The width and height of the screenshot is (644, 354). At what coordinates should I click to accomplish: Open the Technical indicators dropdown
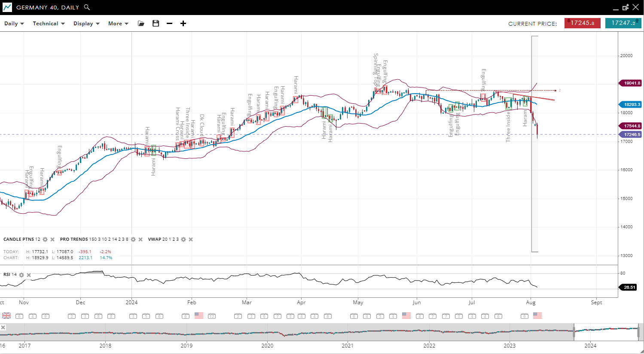point(49,24)
